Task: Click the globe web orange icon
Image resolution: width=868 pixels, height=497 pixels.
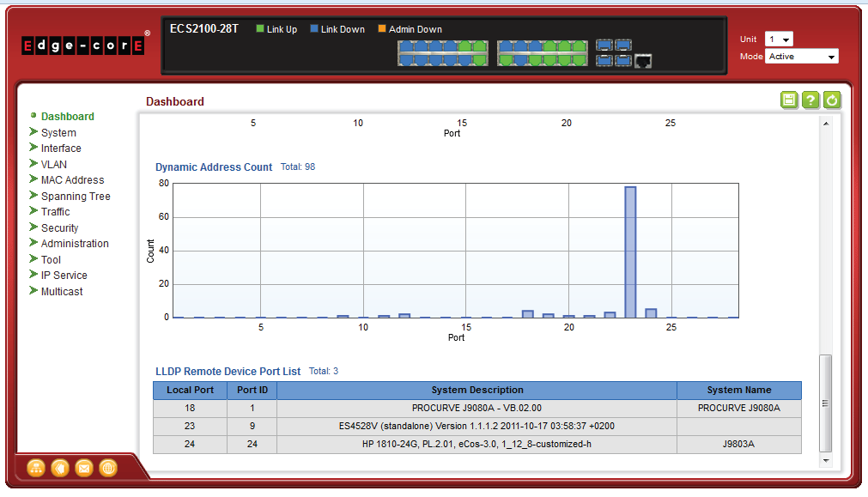Action: (x=108, y=468)
